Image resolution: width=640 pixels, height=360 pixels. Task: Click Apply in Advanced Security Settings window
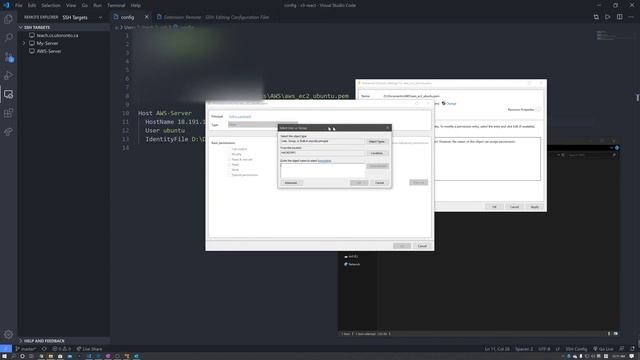[x=535, y=207]
